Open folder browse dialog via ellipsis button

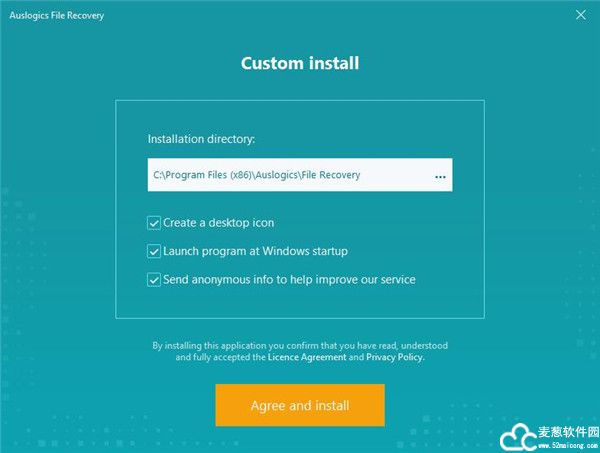[x=440, y=177]
